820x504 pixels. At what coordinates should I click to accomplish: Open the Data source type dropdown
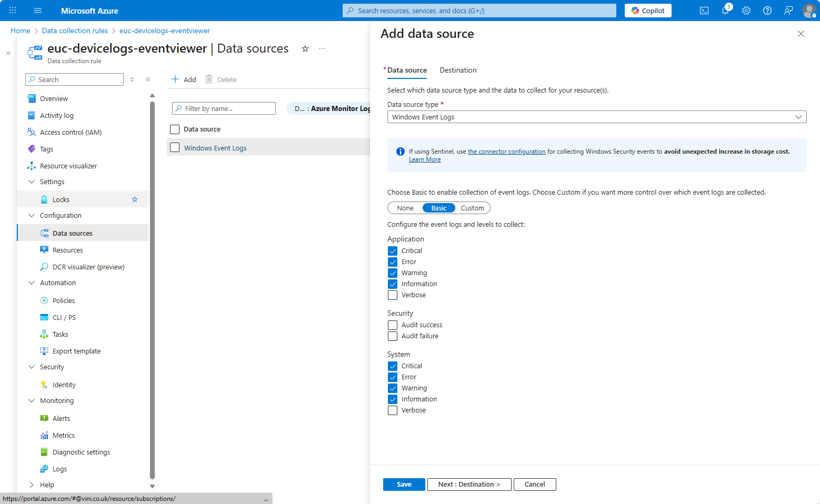(596, 117)
